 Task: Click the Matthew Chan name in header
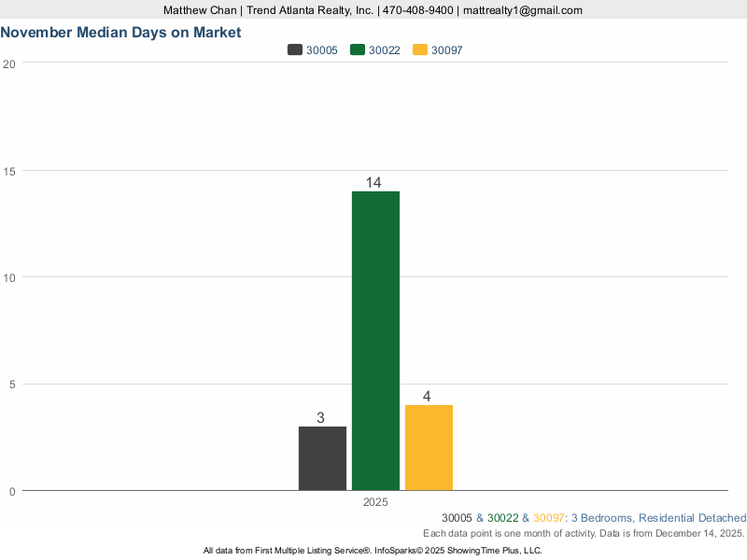(201, 10)
